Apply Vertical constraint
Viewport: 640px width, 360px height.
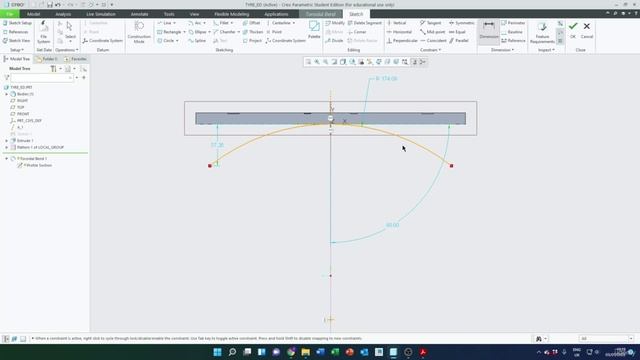[396, 23]
